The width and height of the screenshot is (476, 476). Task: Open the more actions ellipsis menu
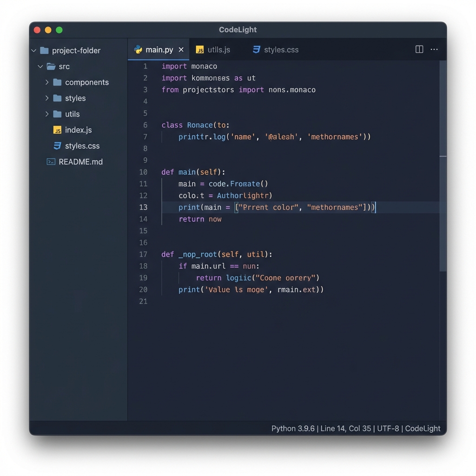point(434,49)
